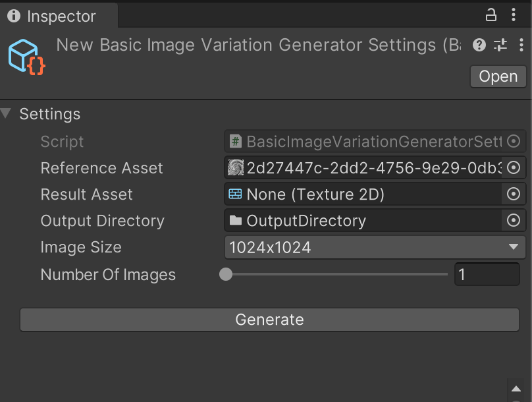Collapse the Settings foldout triangle
532x402 pixels.
tap(7, 114)
